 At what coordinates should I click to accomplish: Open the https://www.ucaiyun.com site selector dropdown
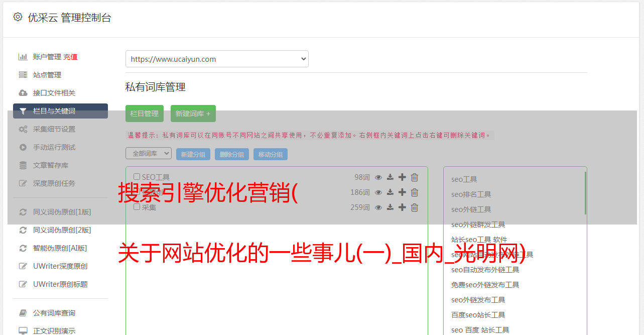point(217,59)
